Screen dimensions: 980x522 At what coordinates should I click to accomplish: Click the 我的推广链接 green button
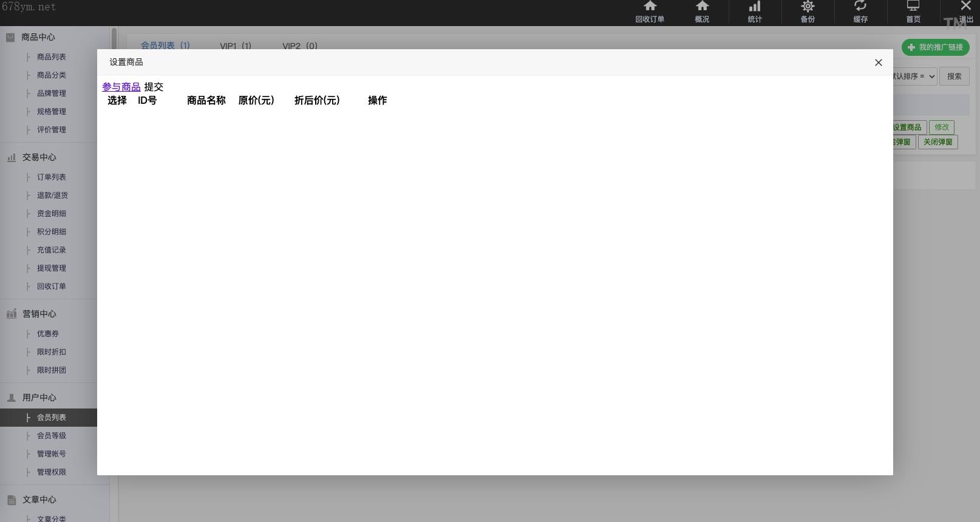click(x=935, y=47)
